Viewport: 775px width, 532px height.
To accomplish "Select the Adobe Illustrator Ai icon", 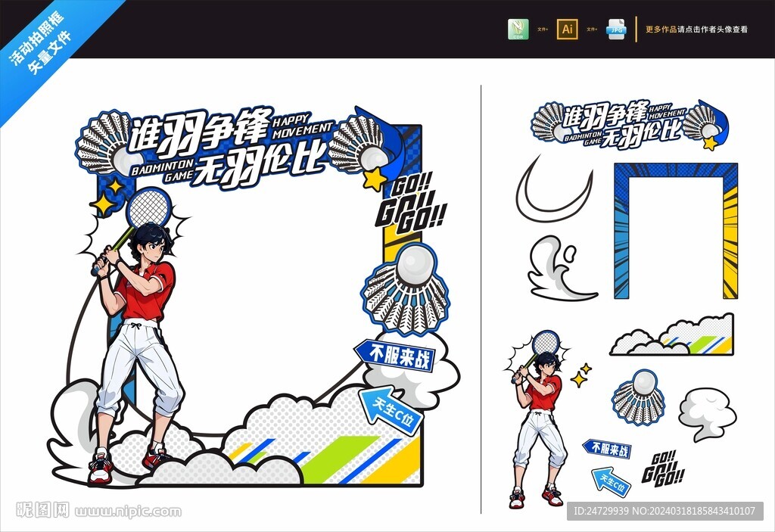I will (x=566, y=30).
